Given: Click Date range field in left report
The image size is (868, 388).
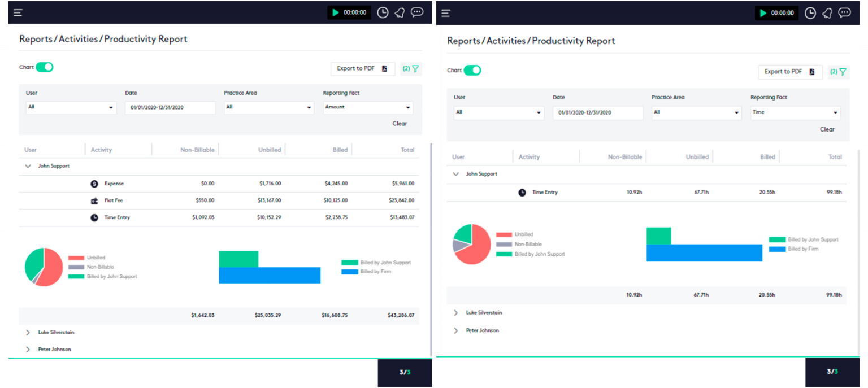Looking at the screenshot, I should coord(170,107).
